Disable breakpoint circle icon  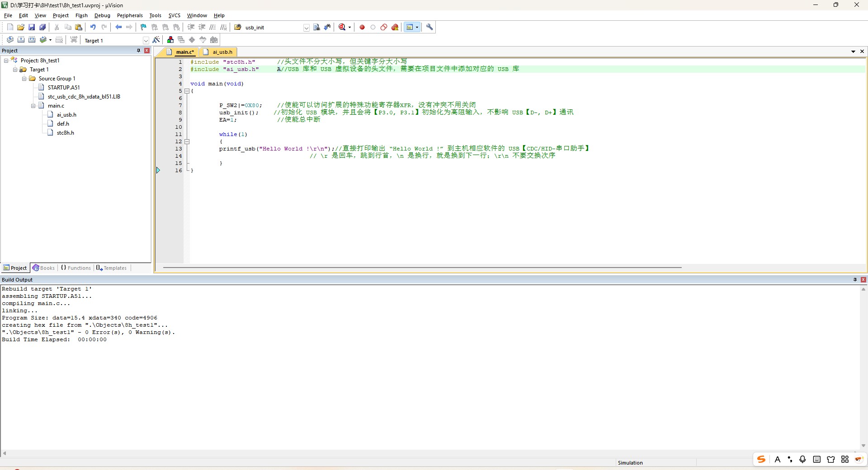373,27
